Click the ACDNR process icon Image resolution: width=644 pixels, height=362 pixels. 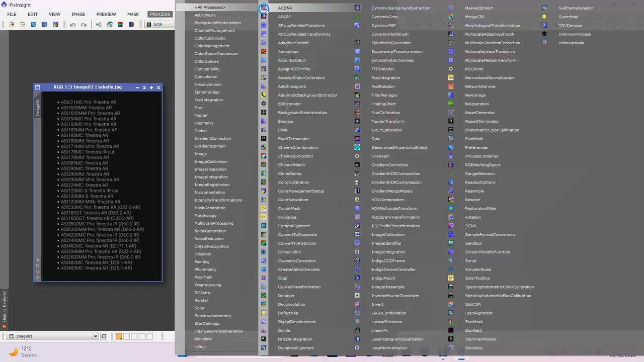pos(264,8)
